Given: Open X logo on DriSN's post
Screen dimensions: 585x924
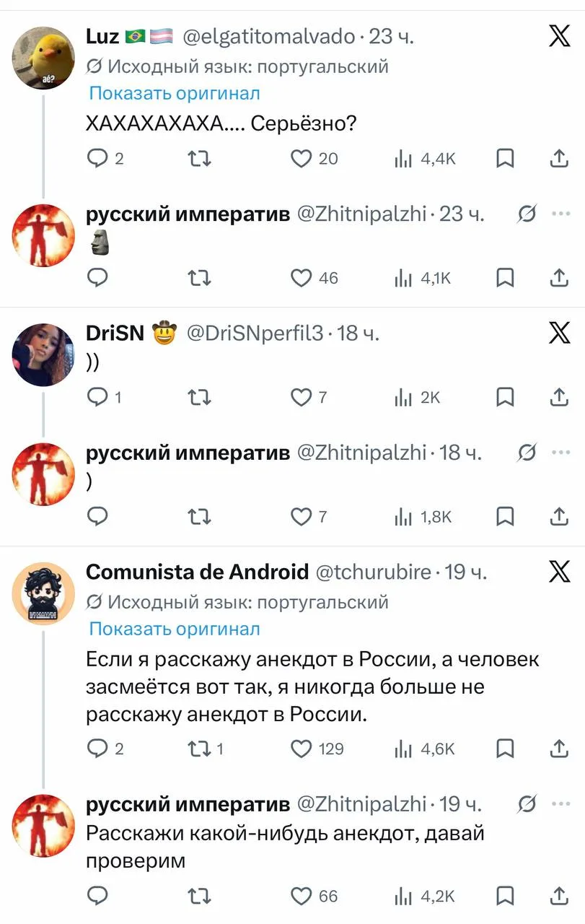Looking at the screenshot, I should (x=559, y=333).
